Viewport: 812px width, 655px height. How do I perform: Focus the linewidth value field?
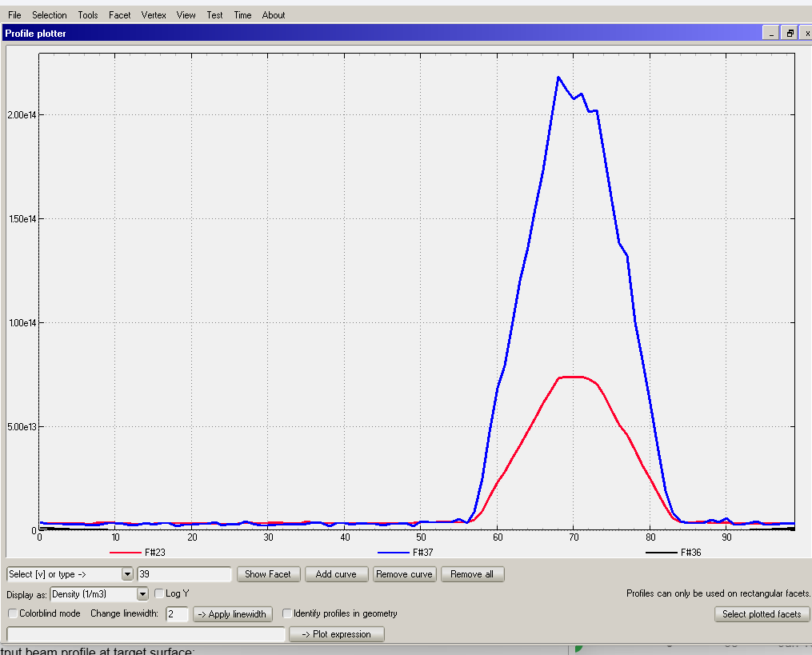[x=177, y=614]
